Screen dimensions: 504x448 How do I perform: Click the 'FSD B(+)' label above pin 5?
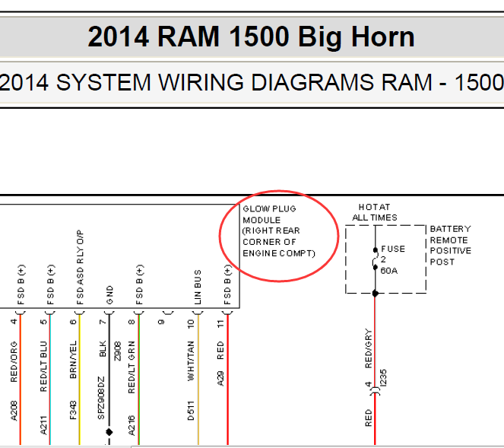click(x=50, y=284)
